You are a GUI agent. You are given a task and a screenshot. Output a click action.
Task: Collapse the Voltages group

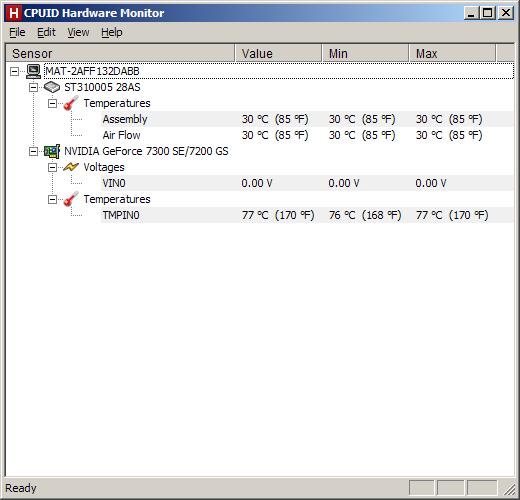pyautogui.click(x=52, y=167)
